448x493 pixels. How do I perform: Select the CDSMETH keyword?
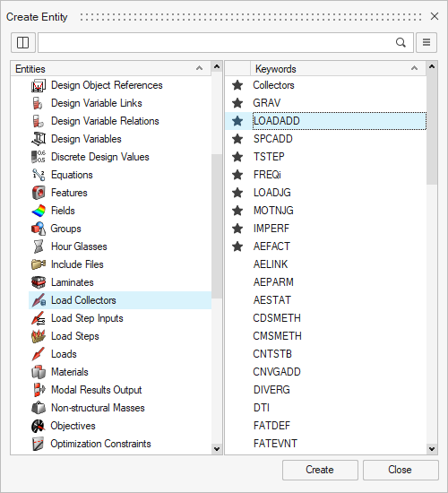coord(277,318)
